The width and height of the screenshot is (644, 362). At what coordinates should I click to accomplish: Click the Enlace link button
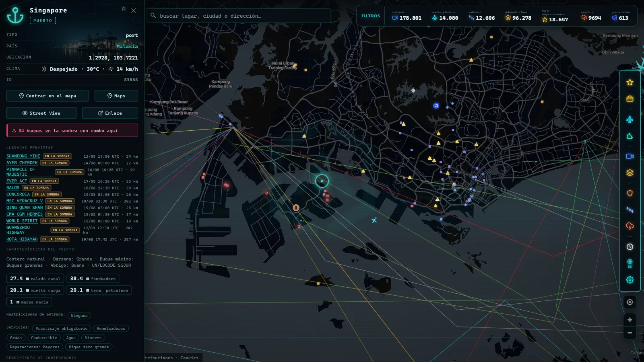[110, 113]
